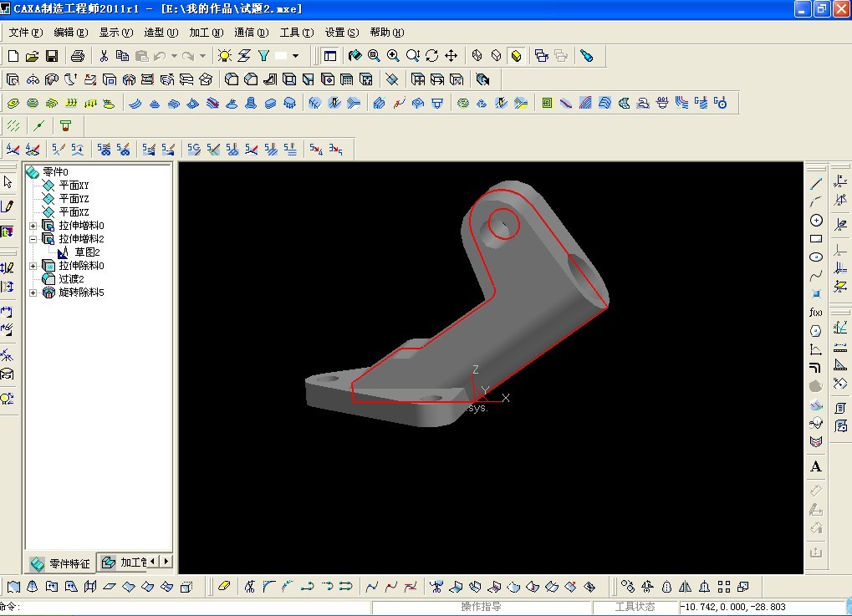Click the selection arrow tool in left sidebar
The image size is (852, 616).
tap(8, 182)
